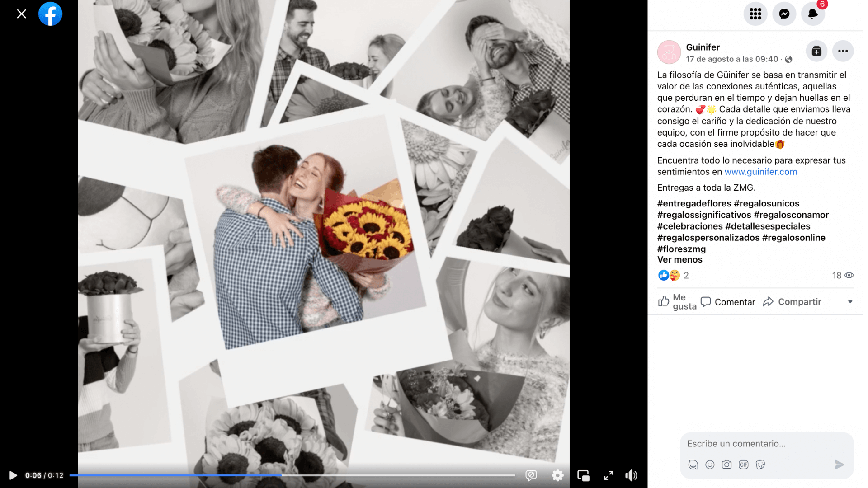Viewport: 868px width, 488px height.
Task: Open video settings gear
Action: pos(557,475)
